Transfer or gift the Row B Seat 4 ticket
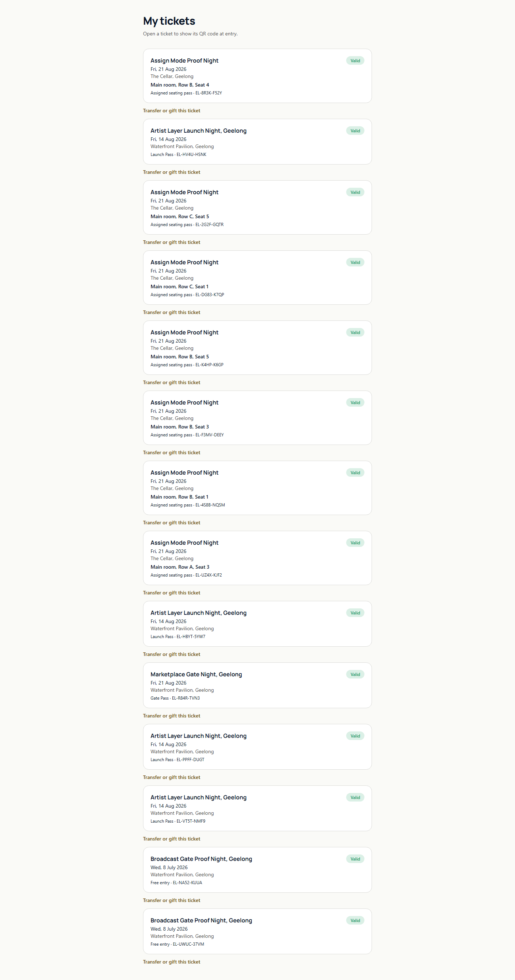 point(172,111)
